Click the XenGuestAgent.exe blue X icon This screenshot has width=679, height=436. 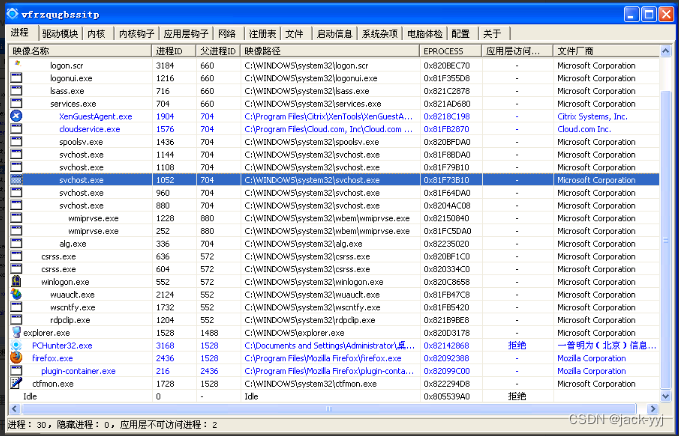16,116
